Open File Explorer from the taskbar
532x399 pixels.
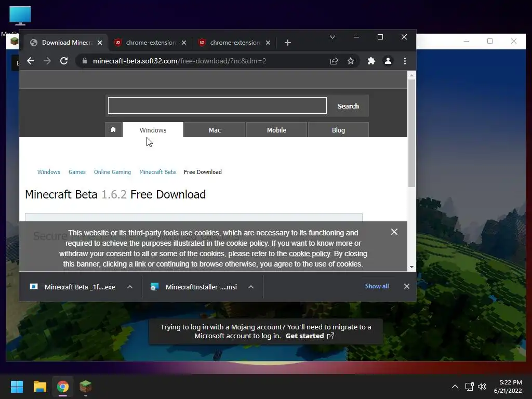click(x=39, y=387)
